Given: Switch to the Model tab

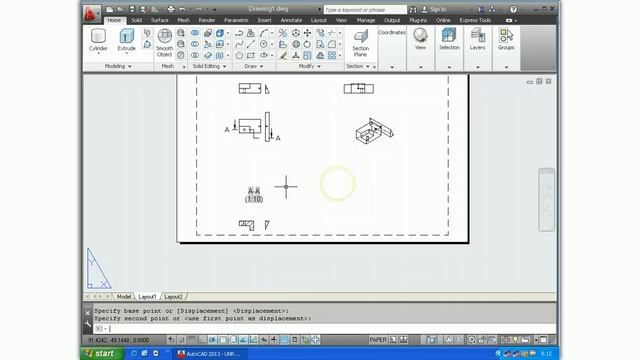Looking at the screenshot, I should pyautogui.click(x=124, y=297).
